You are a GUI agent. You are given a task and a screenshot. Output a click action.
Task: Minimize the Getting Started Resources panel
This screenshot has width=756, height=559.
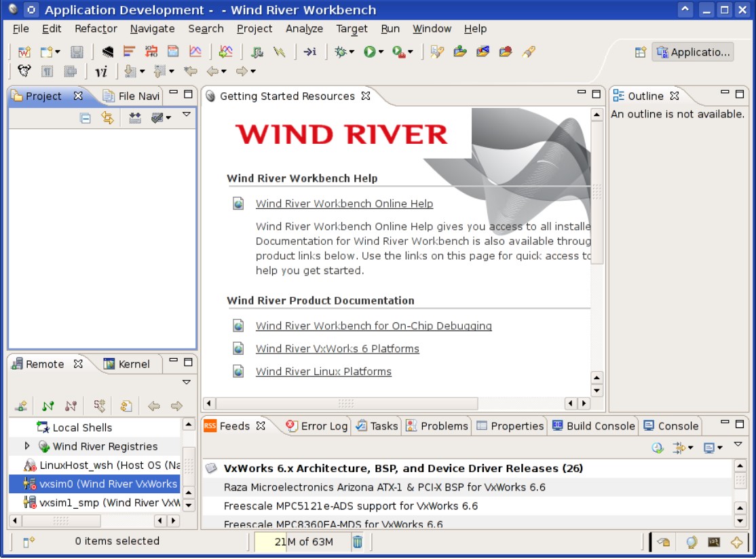pyautogui.click(x=582, y=94)
